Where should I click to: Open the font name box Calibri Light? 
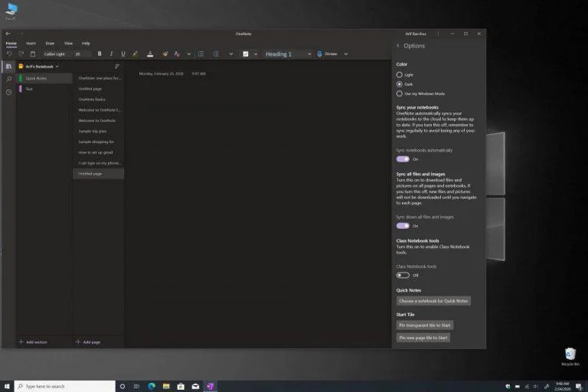coord(56,54)
